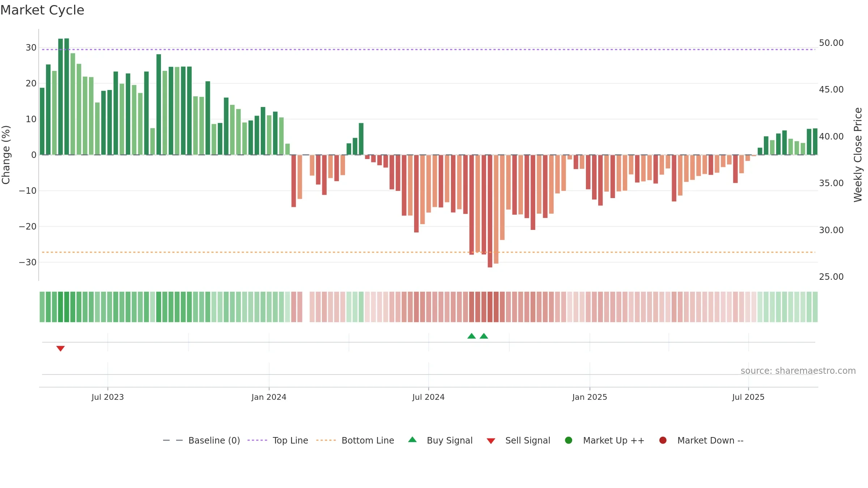Click the purple dotted top line in chart
The width and height of the screenshot is (868, 488).
pos(429,50)
